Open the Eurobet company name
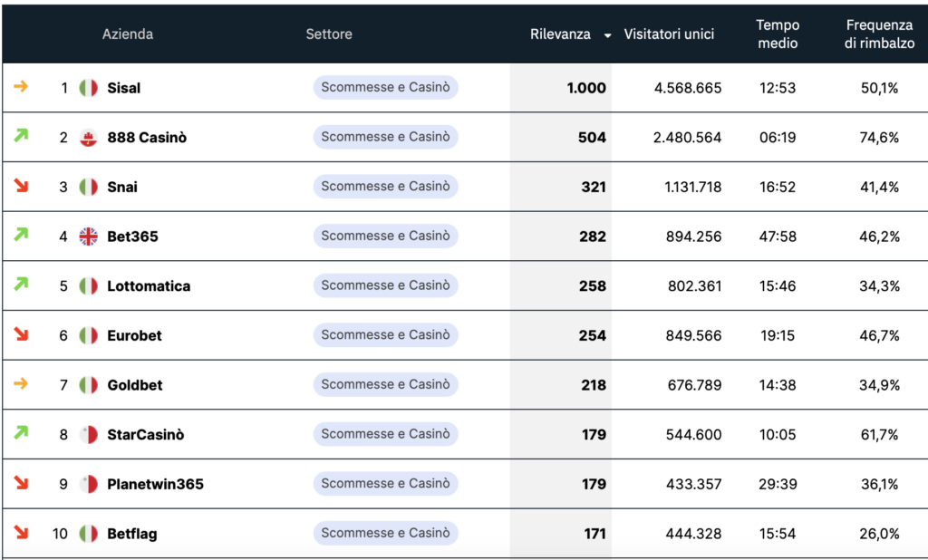This screenshot has height=560, width=928. (x=134, y=335)
